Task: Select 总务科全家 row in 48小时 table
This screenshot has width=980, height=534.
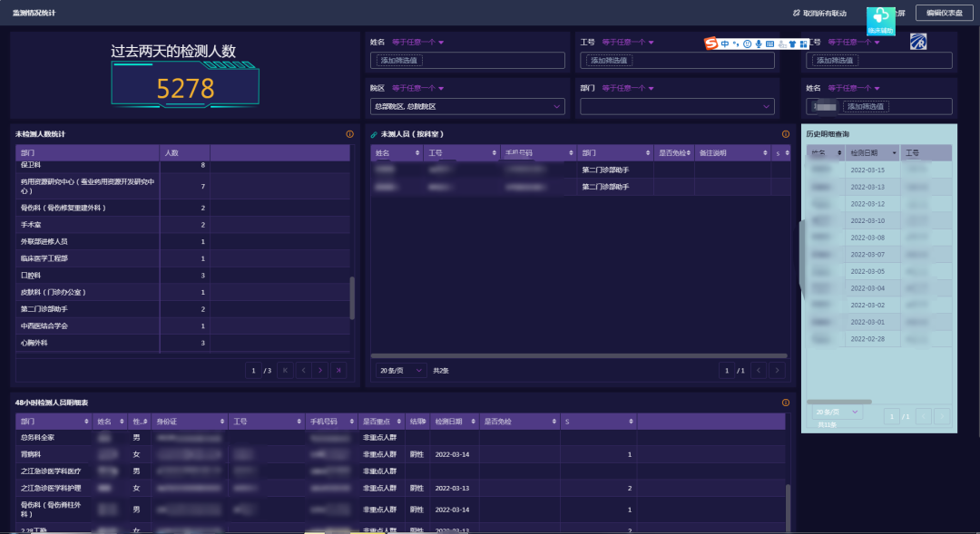Action: pyautogui.click(x=401, y=438)
